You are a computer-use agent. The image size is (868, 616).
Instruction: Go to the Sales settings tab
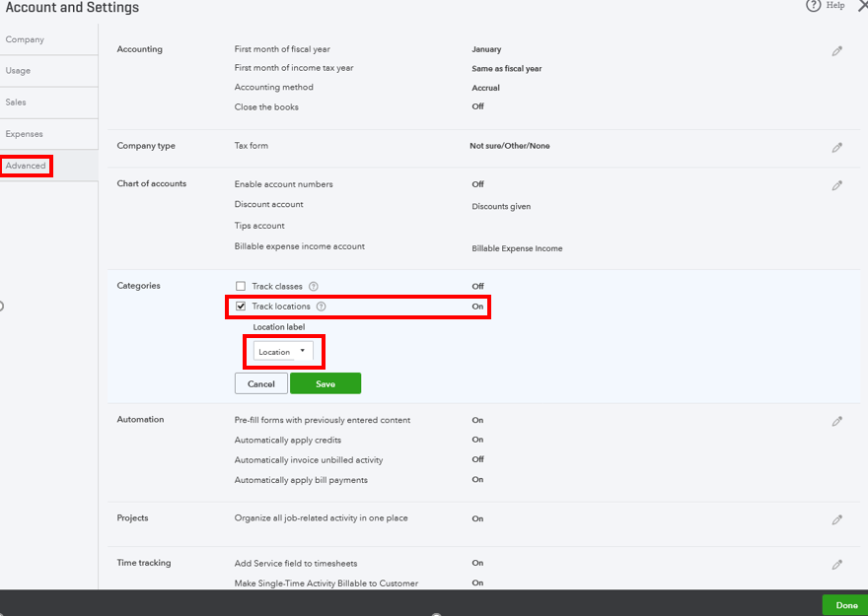(16, 103)
